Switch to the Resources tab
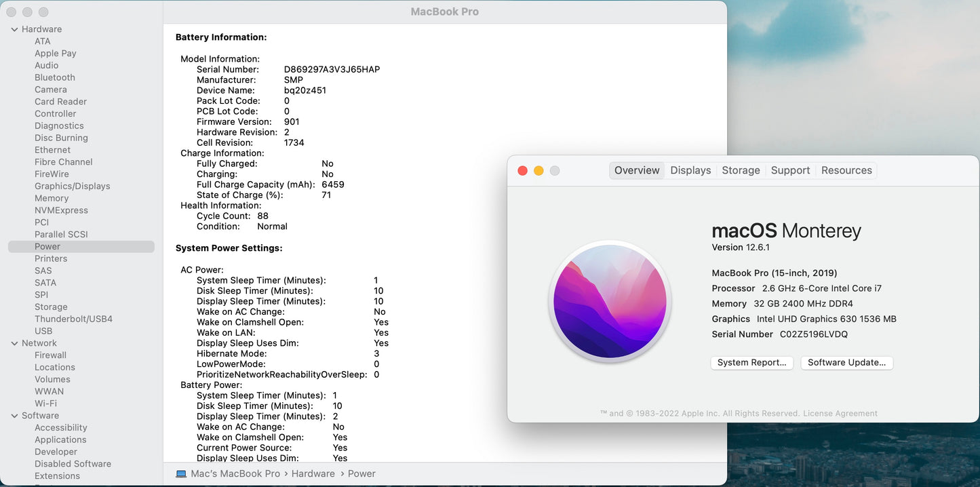 [x=846, y=170]
